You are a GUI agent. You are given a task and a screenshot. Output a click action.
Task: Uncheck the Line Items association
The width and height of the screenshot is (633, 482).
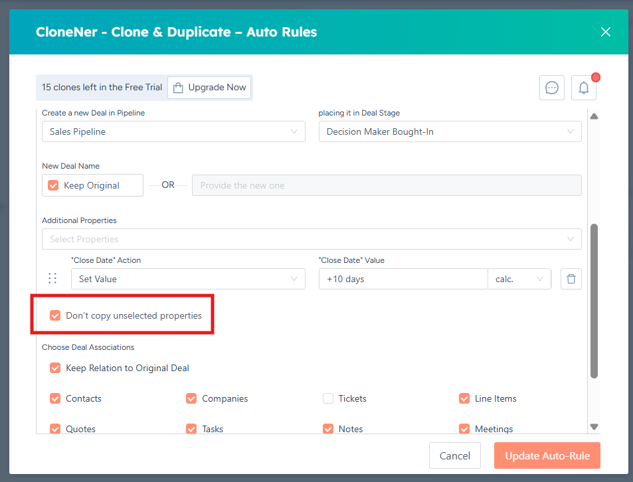[464, 398]
